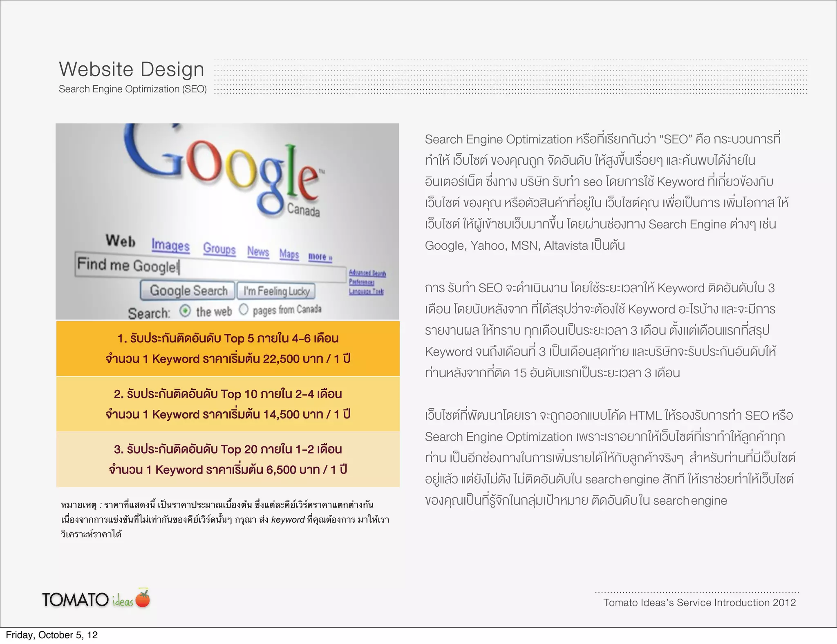The image size is (837, 644).
Task: Click the 'more »' link
Action: [320, 257]
